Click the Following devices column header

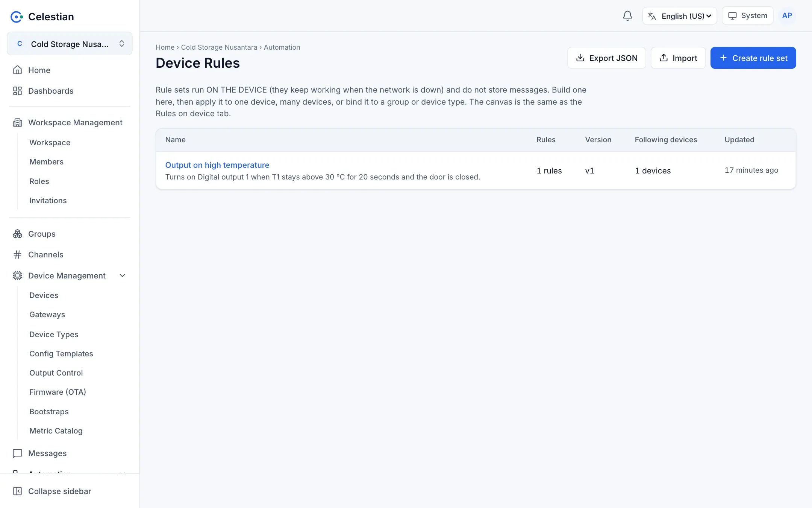coord(666,140)
